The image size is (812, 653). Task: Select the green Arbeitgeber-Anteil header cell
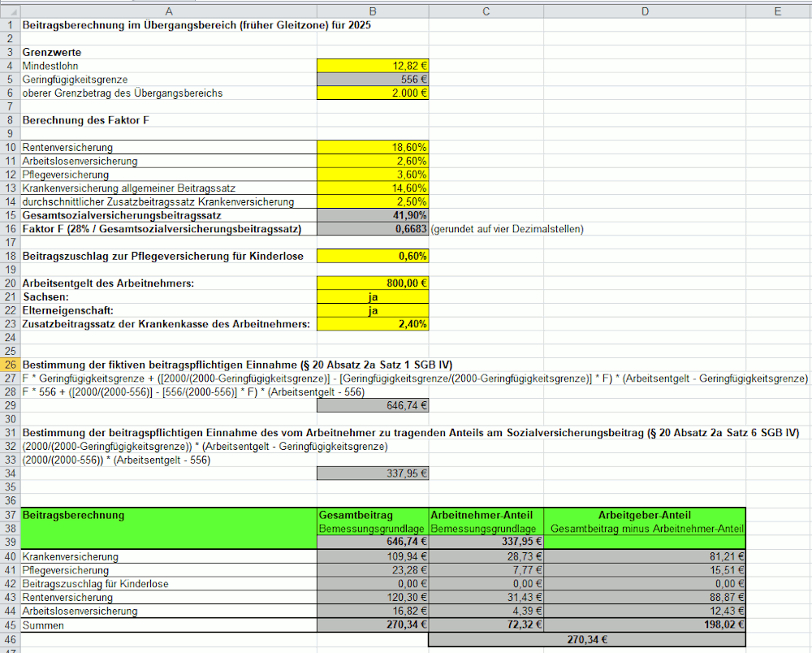pyautogui.click(x=644, y=515)
